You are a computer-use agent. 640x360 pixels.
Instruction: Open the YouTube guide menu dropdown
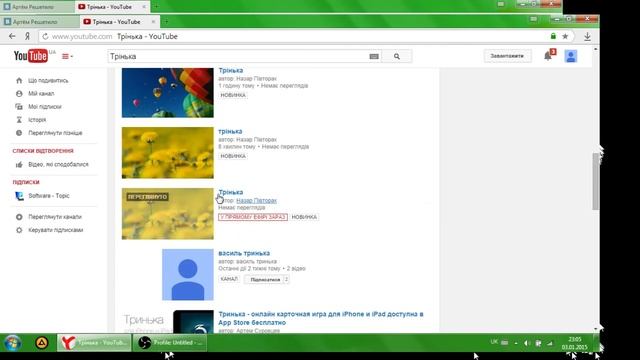tap(67, 56)
